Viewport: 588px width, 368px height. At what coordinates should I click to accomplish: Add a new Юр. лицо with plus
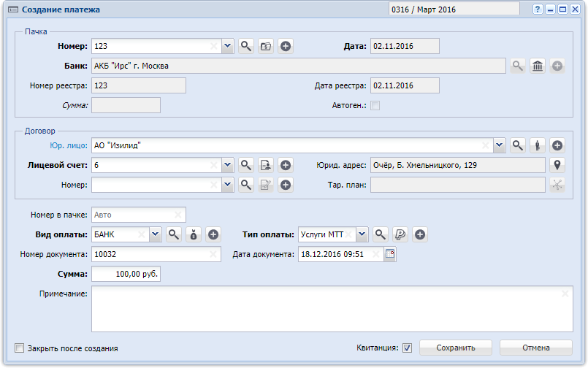tap(557, 145)
